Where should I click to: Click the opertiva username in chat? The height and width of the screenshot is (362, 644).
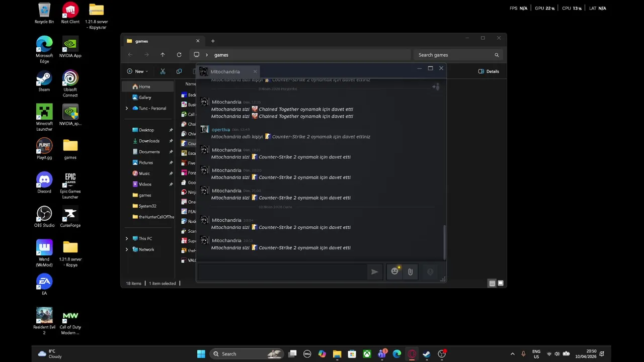click(x=221, y=130)
